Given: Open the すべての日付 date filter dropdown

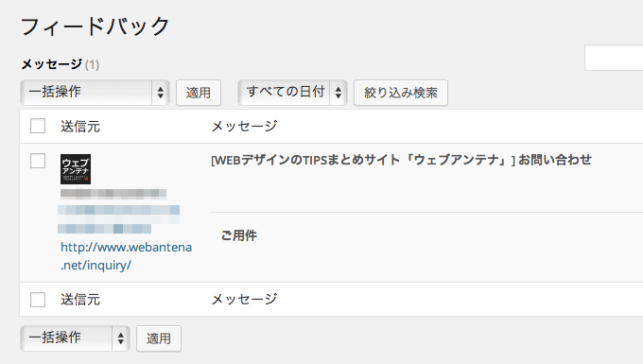Looking at the screenshot, I should point(292,93).
